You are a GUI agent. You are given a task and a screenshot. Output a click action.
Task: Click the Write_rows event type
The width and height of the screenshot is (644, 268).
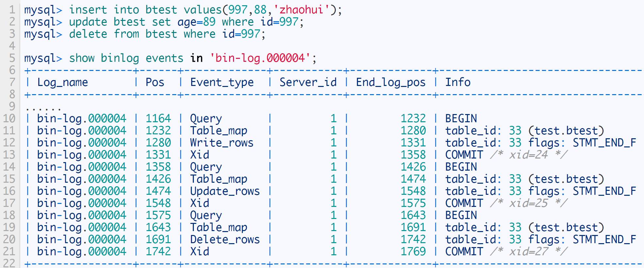[x=222, y=143]
